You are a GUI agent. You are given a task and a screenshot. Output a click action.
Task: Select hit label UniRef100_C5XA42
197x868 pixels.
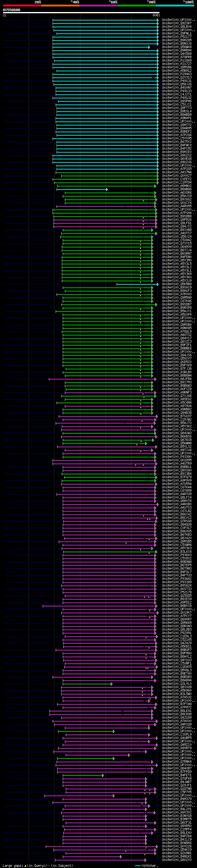pyautogui.click(x=177, y=240)
